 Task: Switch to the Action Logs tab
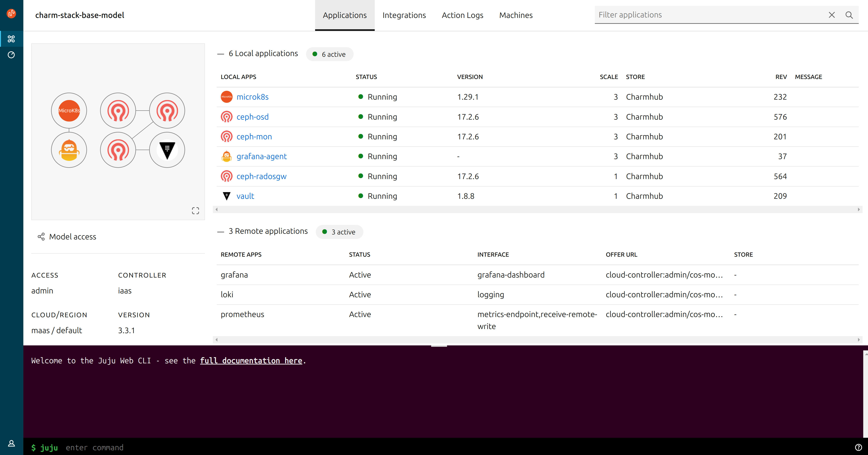coord(462,15)
